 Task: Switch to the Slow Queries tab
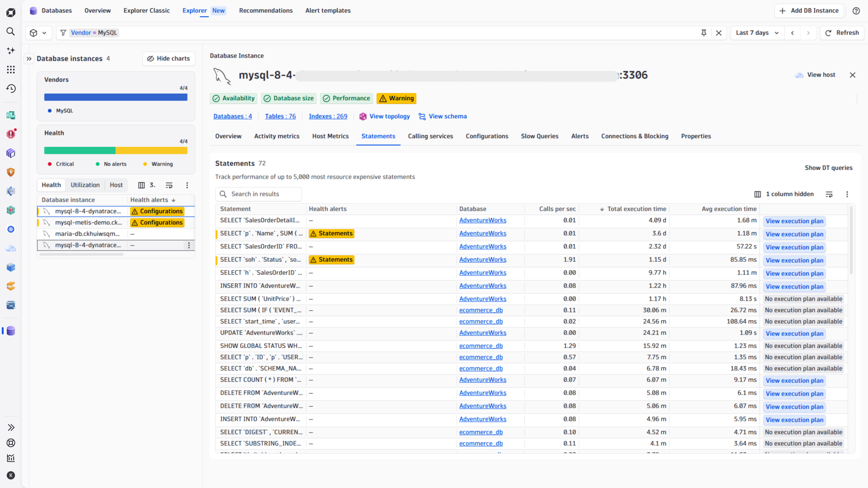(x=540, y=136)
